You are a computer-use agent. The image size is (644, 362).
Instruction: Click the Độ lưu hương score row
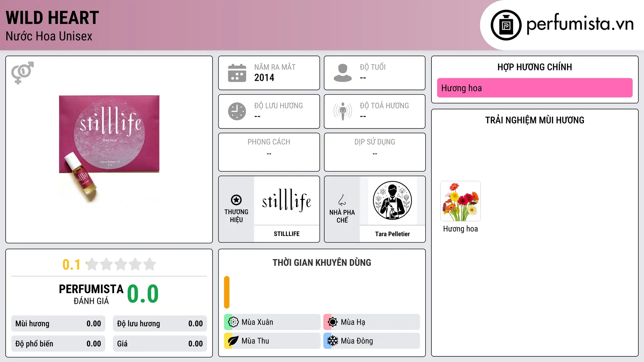pyautogui.click(x=160, y=324)
